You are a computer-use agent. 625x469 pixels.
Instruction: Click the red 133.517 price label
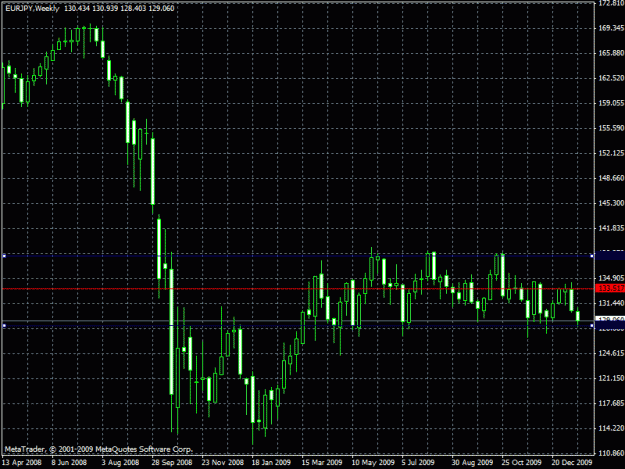pyautogui.click(x=610, y=288)
